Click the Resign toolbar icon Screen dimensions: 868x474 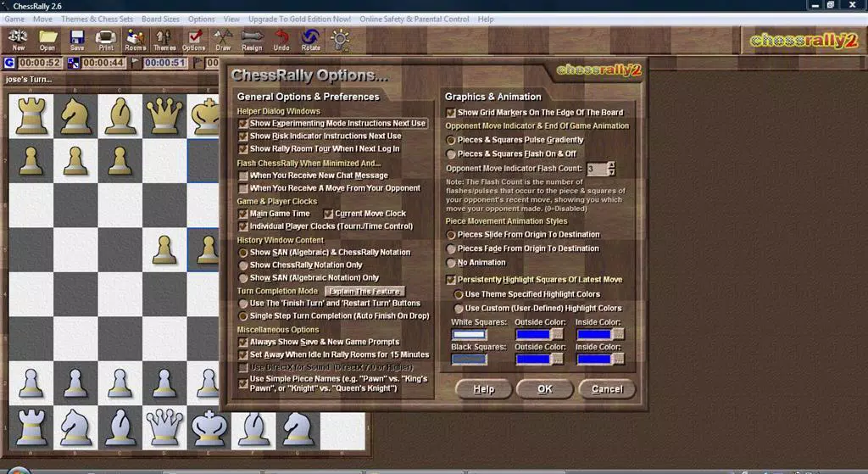[252, 40]
